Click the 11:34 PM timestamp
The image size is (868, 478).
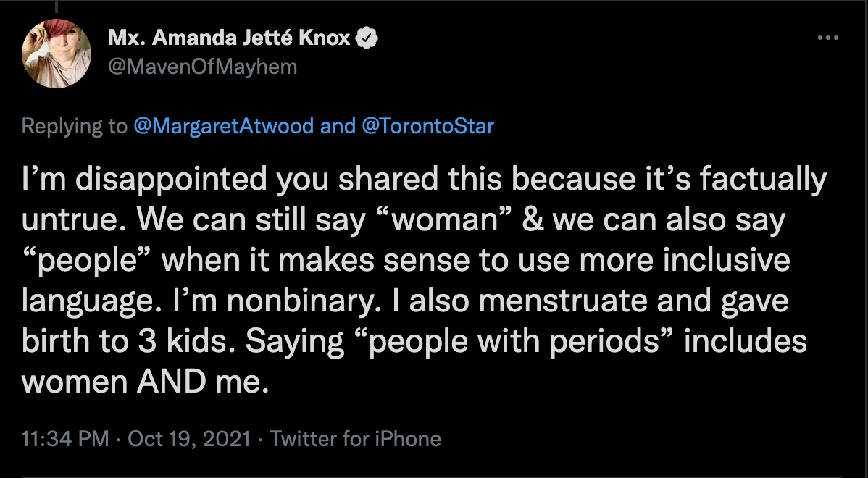65,439
